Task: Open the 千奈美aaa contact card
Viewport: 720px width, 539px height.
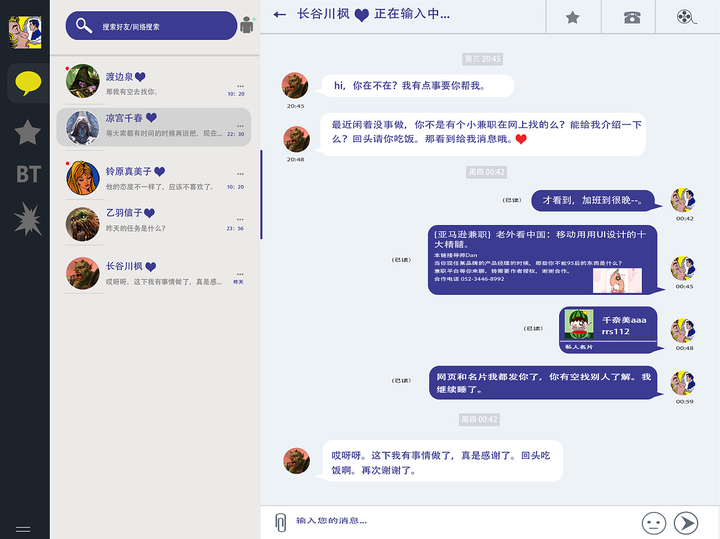Action: click(608, 330)
